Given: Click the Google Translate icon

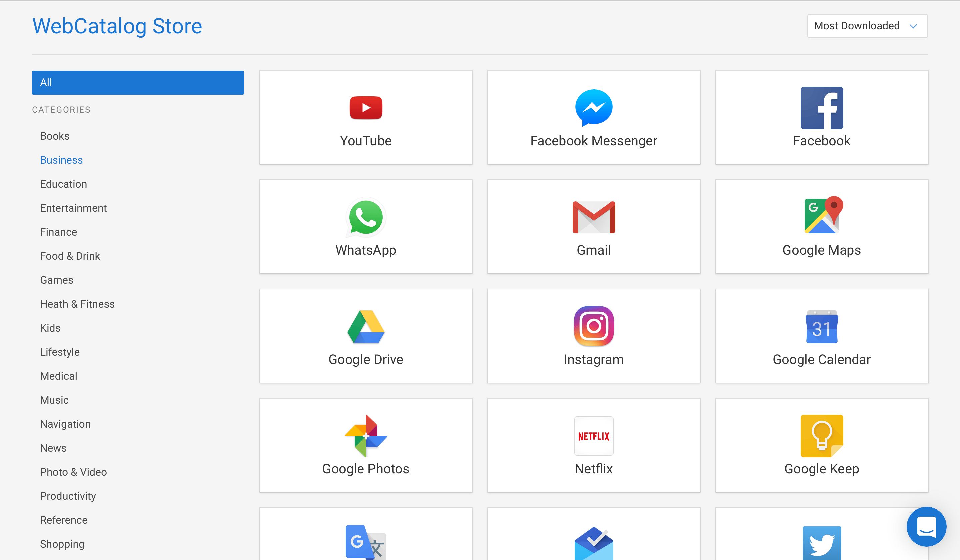Looking at the screenshot, I should 366,542.
